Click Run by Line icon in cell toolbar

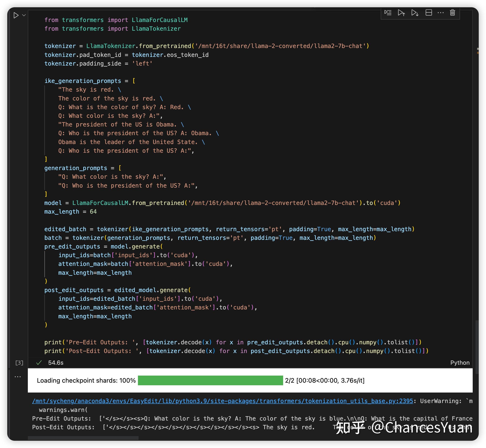(x=388, y=13)
